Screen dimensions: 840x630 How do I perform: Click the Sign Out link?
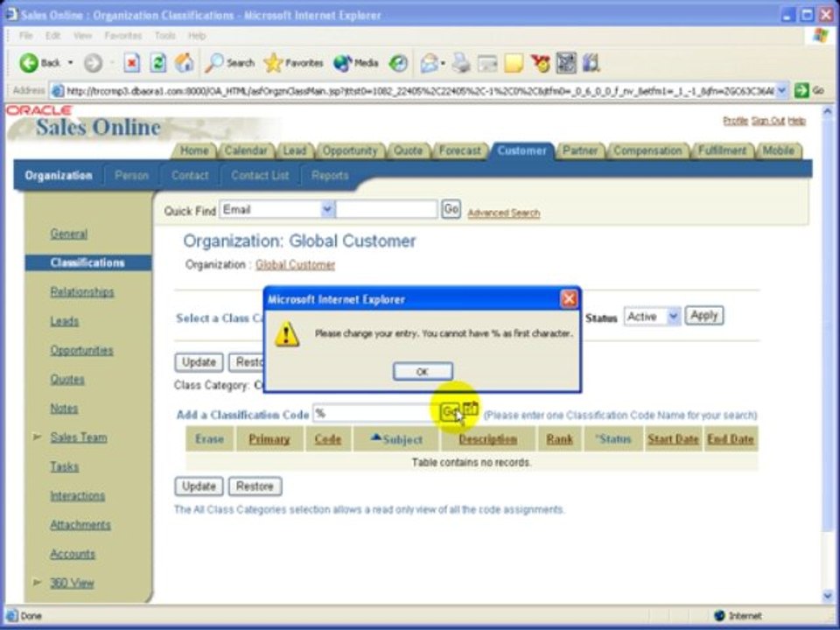[x=767, y=121]
